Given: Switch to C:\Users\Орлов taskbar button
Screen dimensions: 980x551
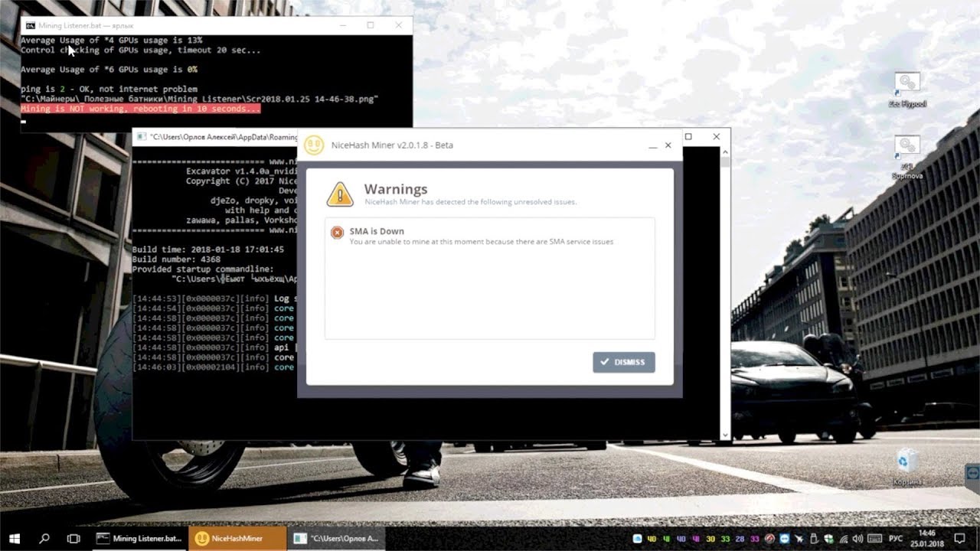Looking at the screenshot, I should coord(336,539).
